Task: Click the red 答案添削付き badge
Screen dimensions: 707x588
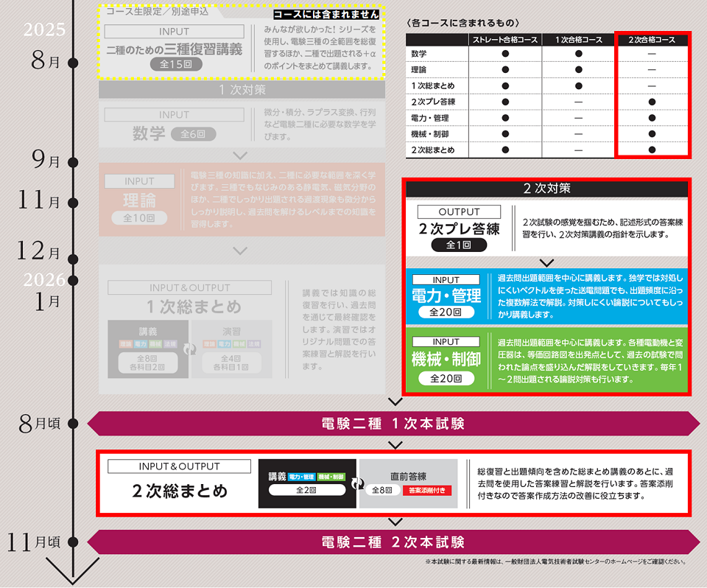Action: (x=427, y=490)
